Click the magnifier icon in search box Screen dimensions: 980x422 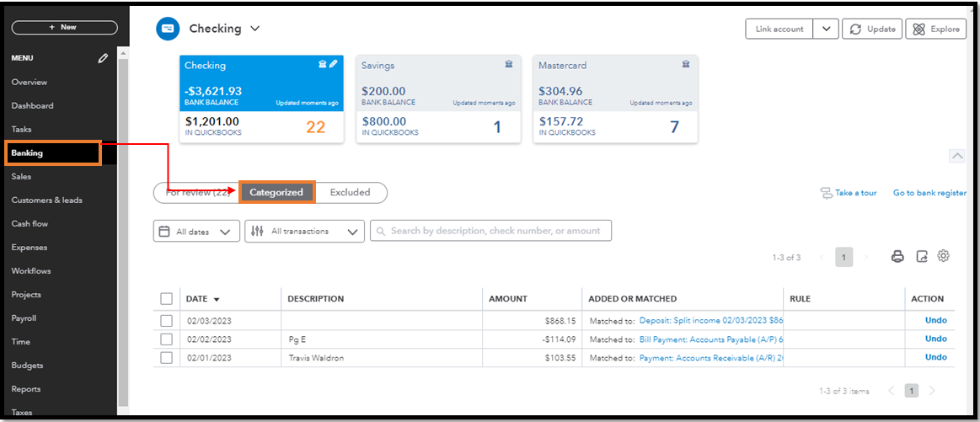point(381,231)
